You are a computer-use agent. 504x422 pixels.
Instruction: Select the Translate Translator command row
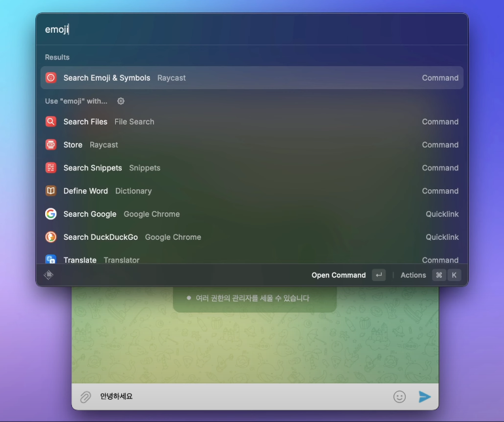252,258
